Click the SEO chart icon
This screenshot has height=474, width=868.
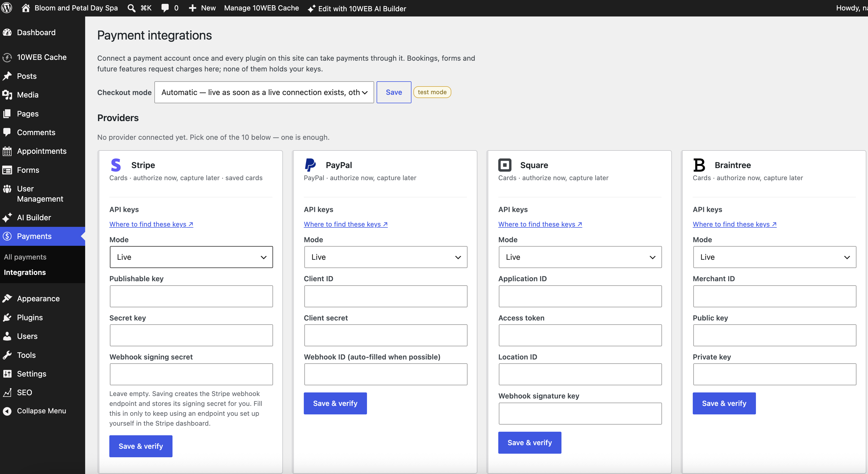tap(7, 392)
